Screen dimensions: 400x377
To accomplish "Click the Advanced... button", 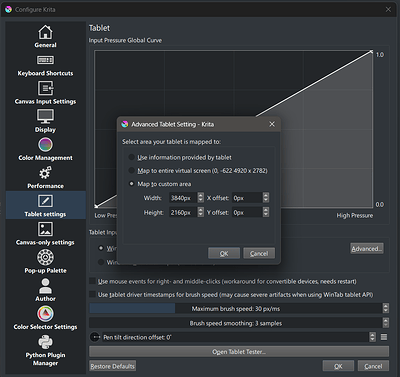I will coord(367,248).
